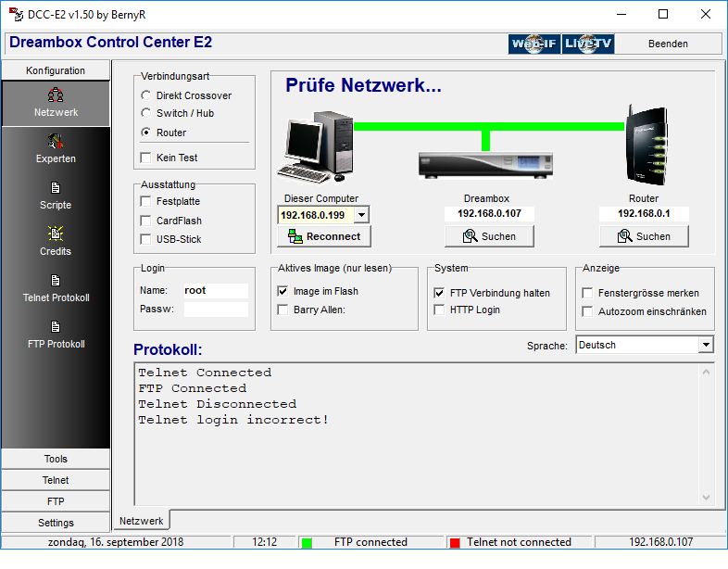Click the Router device image
The image size is (728, 569).
(646, 145)
